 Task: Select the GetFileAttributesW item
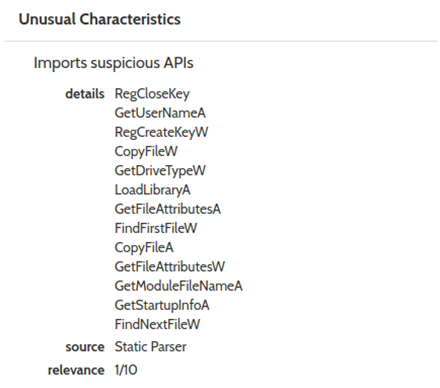170,267
